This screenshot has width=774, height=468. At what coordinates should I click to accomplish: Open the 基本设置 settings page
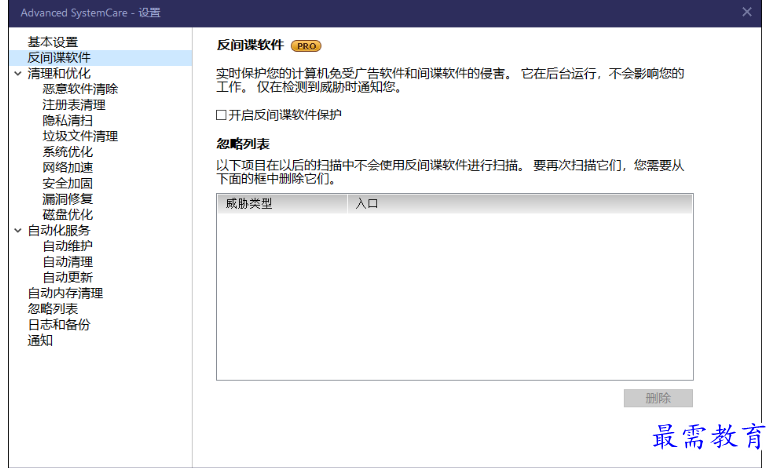tap(53, 42)
